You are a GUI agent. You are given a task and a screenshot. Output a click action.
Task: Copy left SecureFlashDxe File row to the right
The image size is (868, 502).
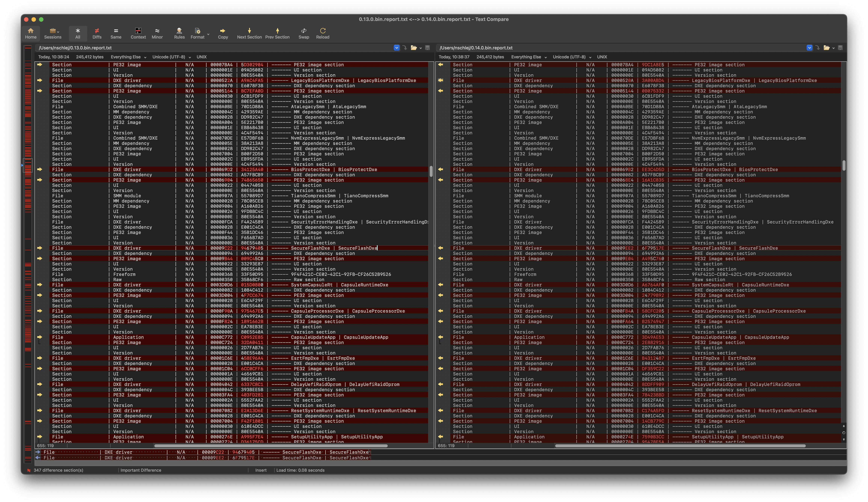tap(40, 248)
